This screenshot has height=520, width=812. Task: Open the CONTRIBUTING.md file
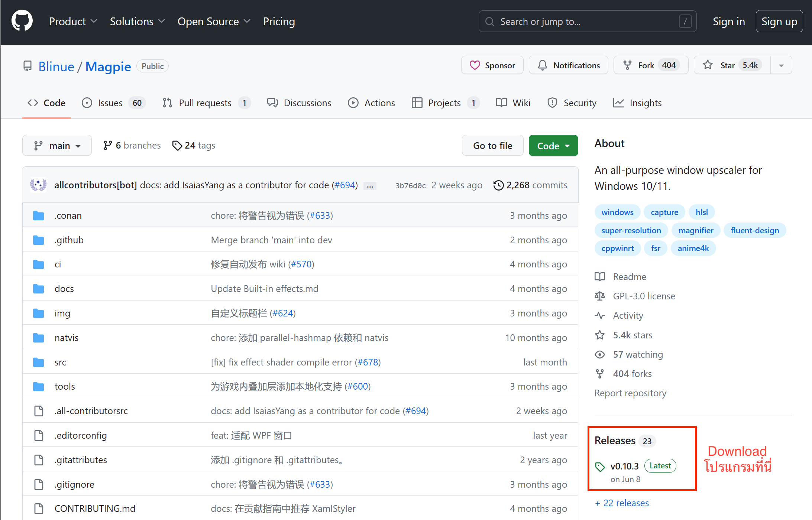click(x=95, y=508)
